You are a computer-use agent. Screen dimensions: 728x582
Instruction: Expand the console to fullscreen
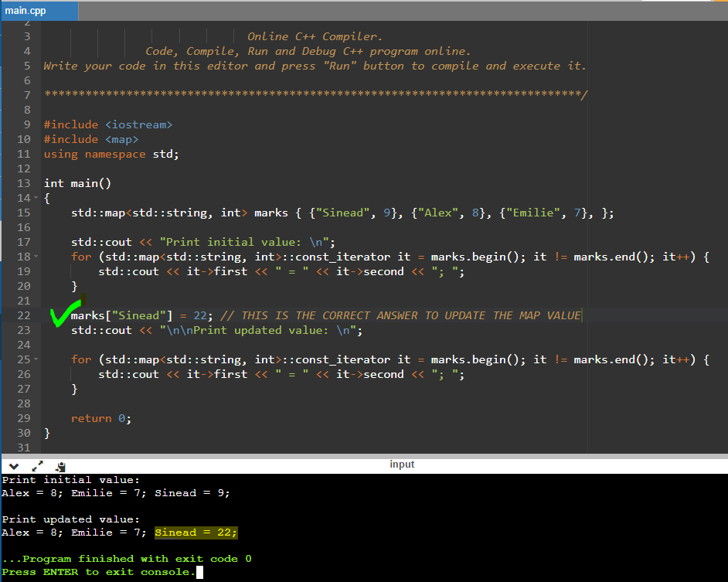[37, 466]
